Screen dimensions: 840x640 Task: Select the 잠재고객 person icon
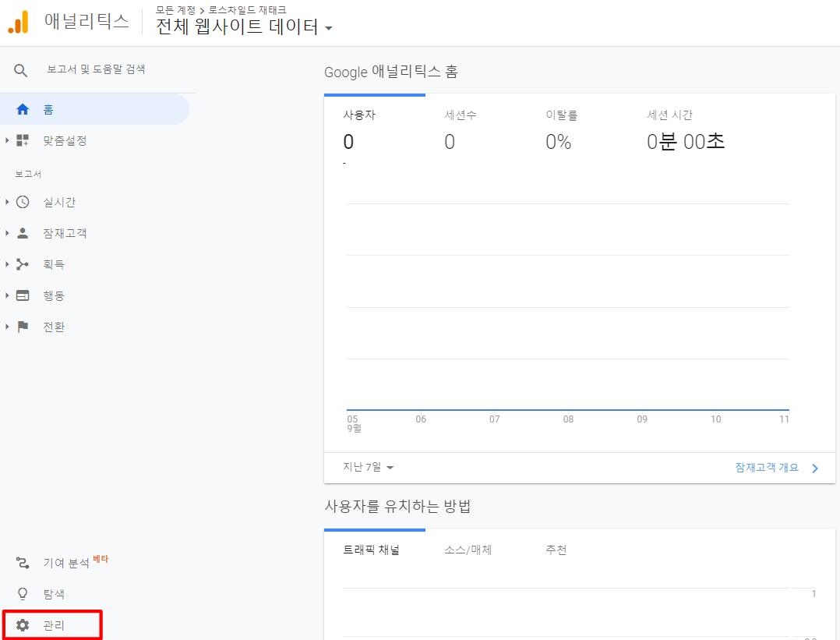[x=22, y=232]
